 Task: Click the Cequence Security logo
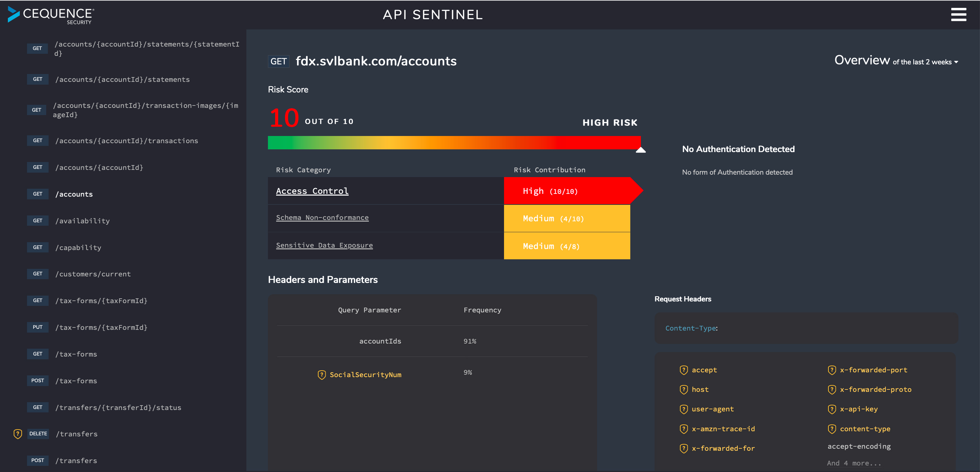coord(51,15)
